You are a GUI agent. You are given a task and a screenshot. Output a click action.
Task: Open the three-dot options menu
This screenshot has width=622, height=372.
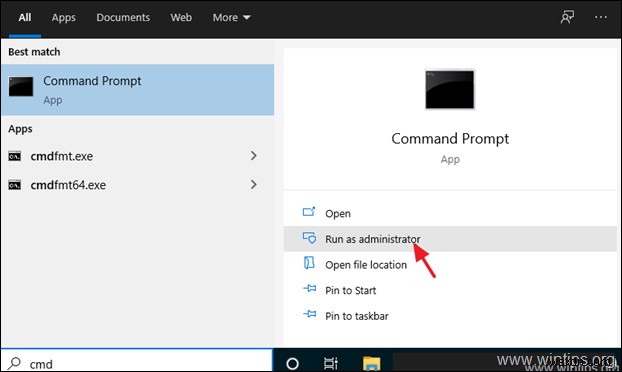pos(601,17)
